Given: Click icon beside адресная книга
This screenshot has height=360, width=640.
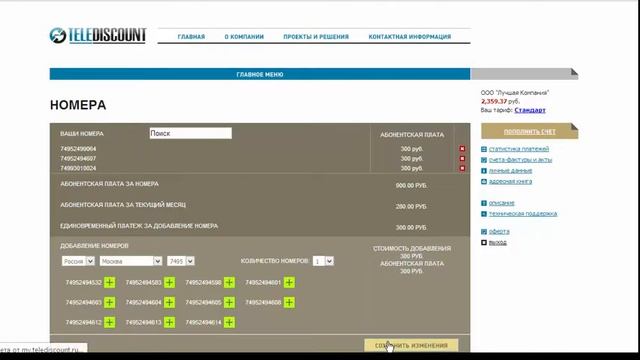Looking at the screenshot, I should pyautogui.click(x=484, y=182).
